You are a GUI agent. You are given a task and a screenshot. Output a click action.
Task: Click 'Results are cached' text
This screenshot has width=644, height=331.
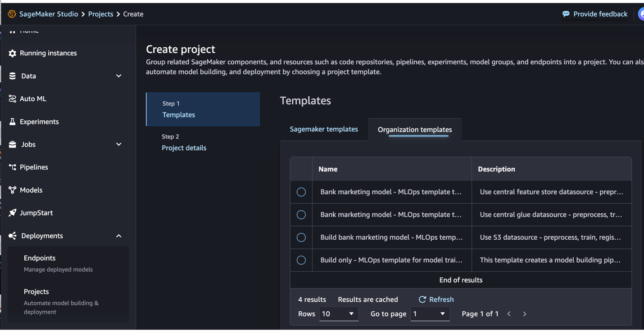tap(368, 300)
